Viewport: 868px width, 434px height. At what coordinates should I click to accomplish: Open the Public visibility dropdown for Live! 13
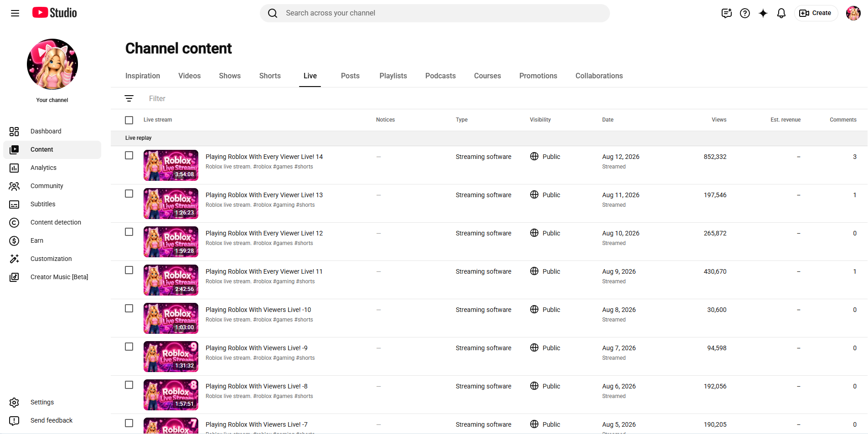[545, 195]
